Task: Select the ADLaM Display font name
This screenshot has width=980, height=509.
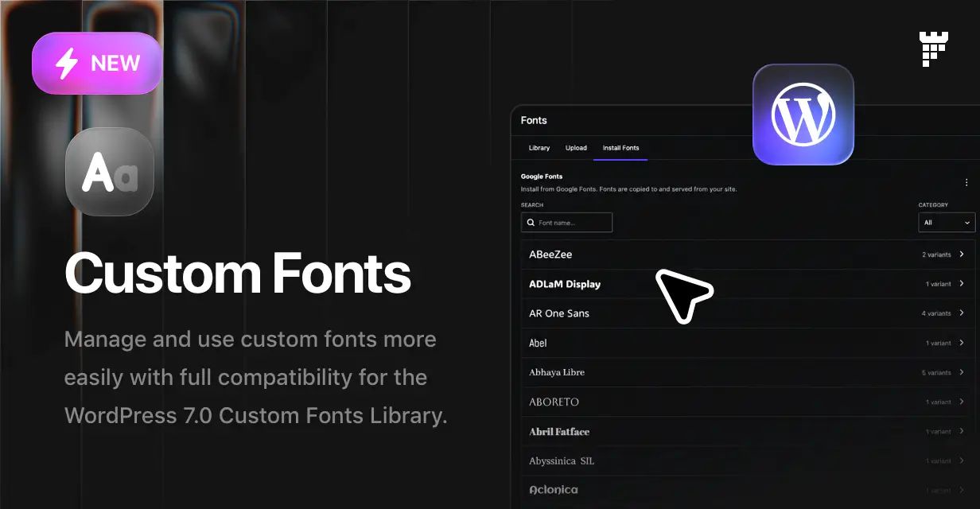Action: (x=565, y=284)
